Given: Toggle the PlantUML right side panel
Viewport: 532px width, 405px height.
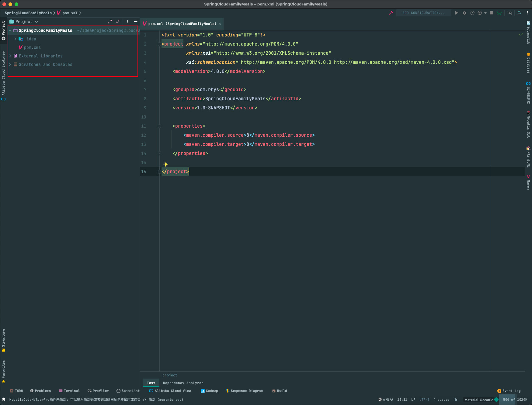Looking at the screenshot, I should [528, 157].
